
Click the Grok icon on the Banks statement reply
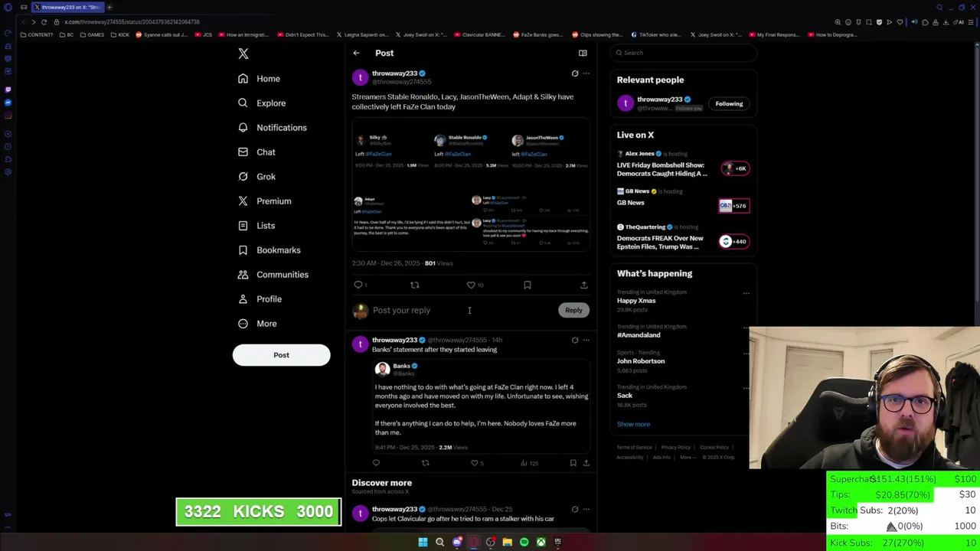pos(575,340)
